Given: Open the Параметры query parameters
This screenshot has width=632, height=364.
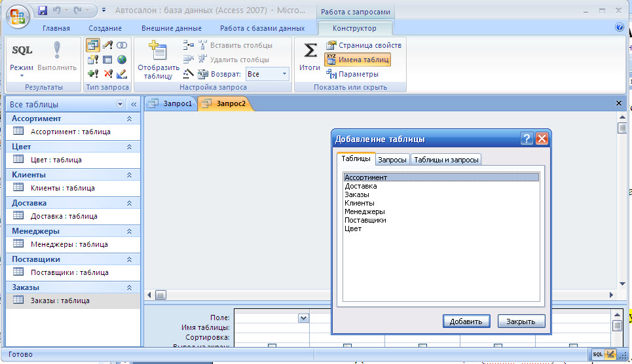Looking at the screenshot, I should click(352, 74).
